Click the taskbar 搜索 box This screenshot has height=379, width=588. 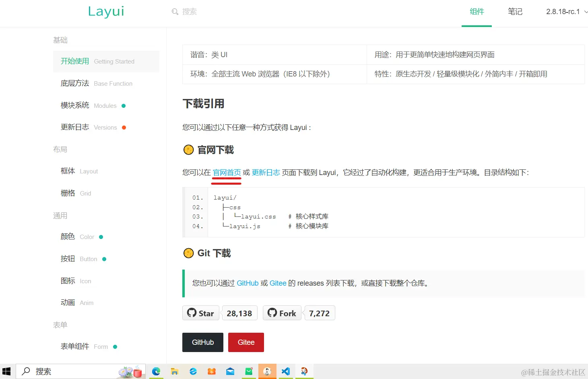pyautogui.click(x=80, y=371)
